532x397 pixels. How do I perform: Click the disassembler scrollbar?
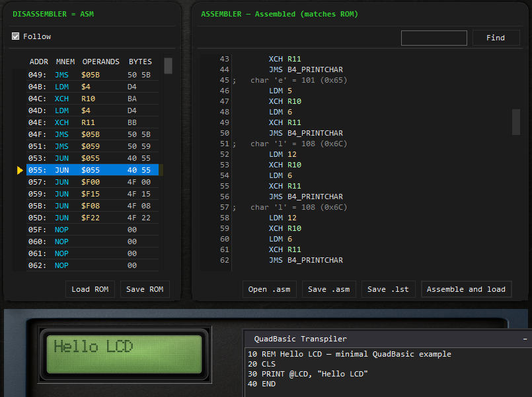167,66
